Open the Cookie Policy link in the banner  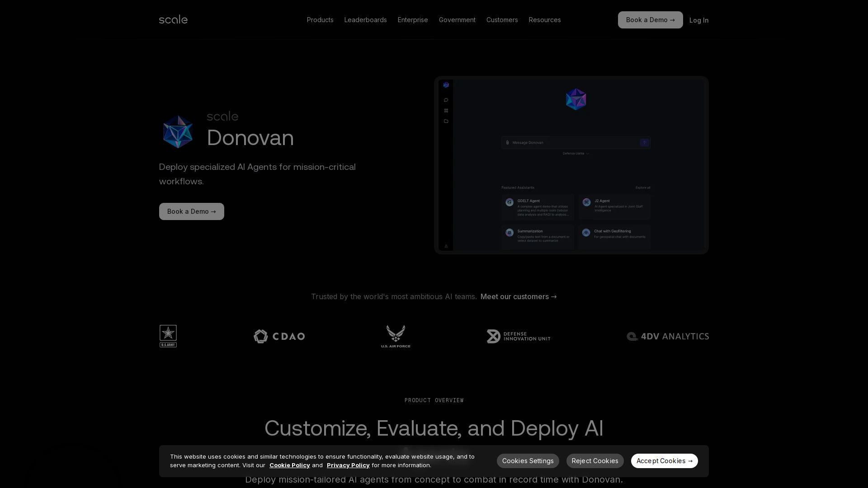click(289, 465)
